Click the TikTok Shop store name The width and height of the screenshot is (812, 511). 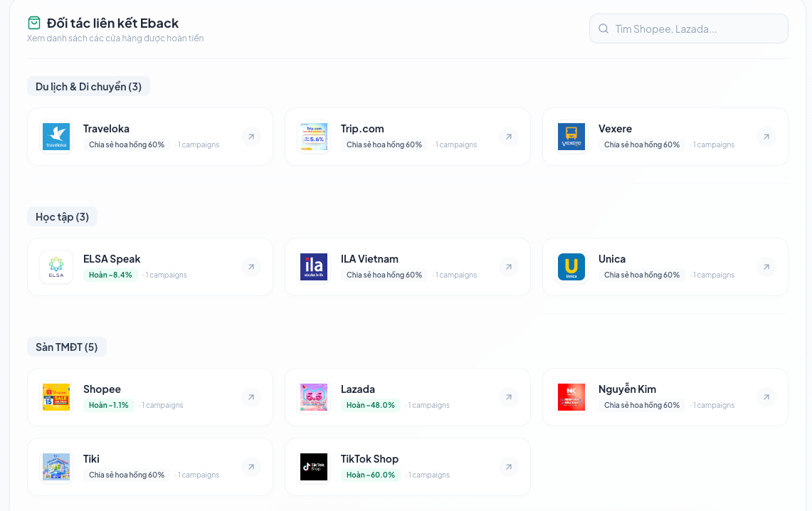pyautogui.click(x=370, y=459)
